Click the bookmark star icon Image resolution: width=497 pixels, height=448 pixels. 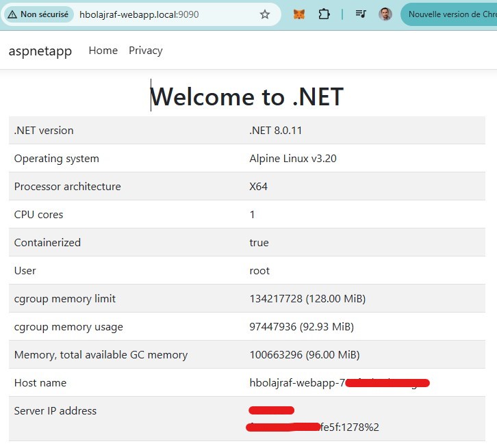(x=265, y=14)
